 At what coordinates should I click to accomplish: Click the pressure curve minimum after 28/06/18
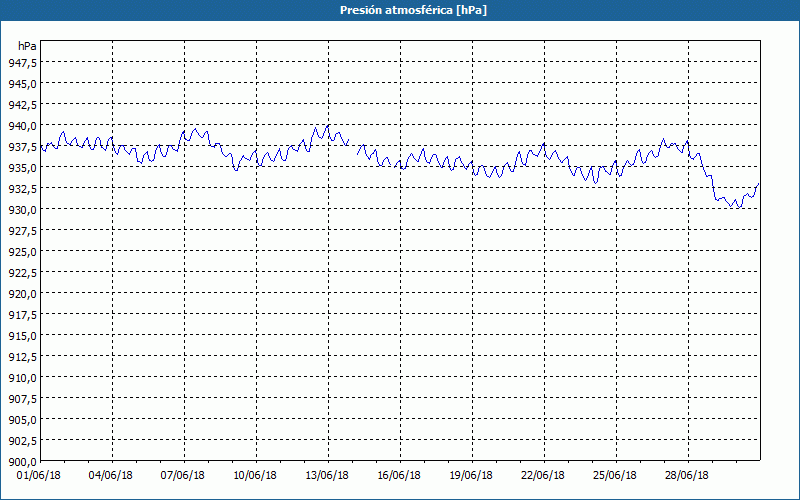pyautogui.click(x=738, y=207)
